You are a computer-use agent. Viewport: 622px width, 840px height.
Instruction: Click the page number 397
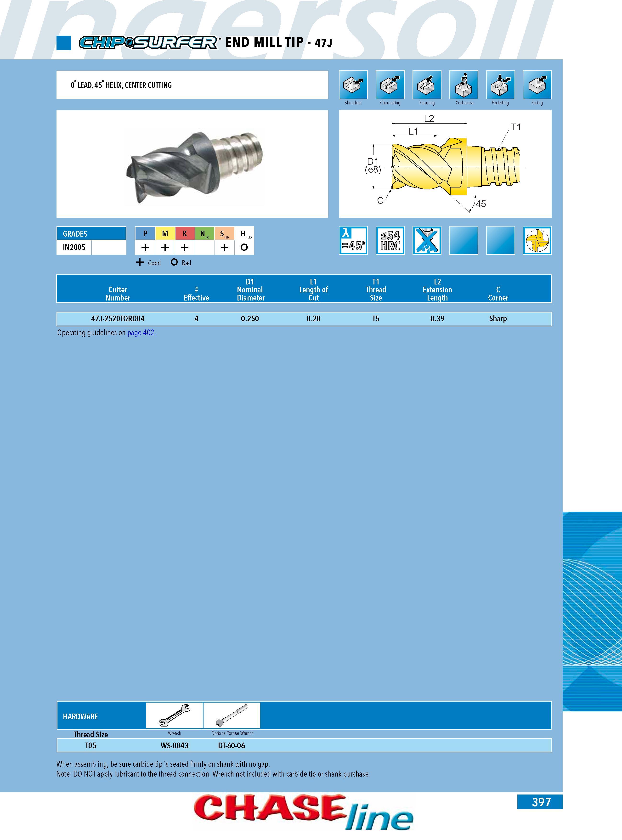(x=541, y=802)
